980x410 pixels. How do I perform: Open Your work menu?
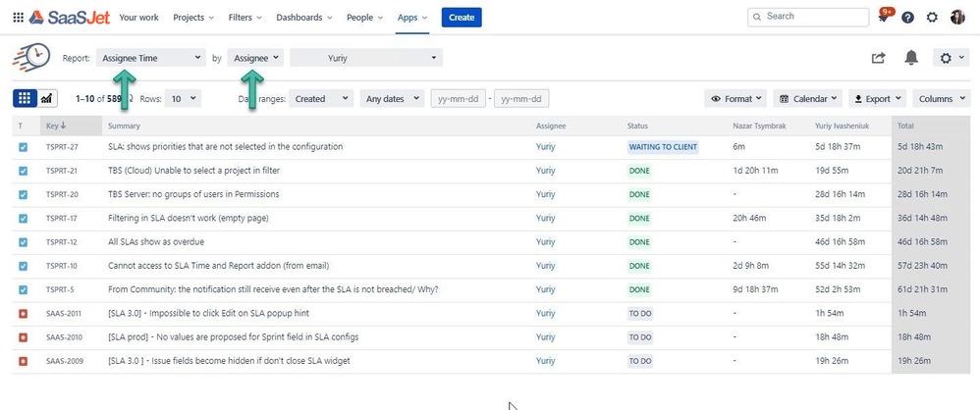138,18
